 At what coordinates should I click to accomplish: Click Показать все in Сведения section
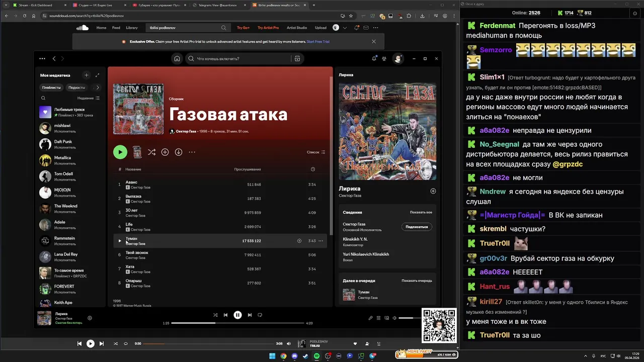[x=421, y=212]
